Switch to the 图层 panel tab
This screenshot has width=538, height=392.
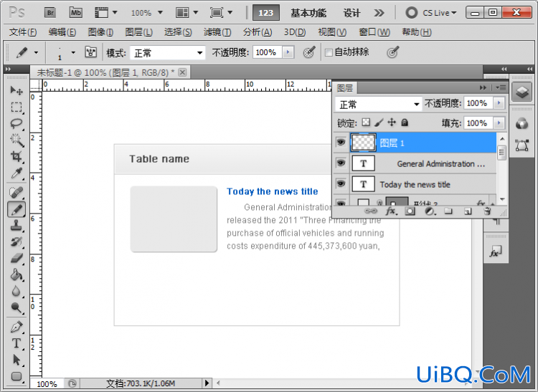[345, 88]
